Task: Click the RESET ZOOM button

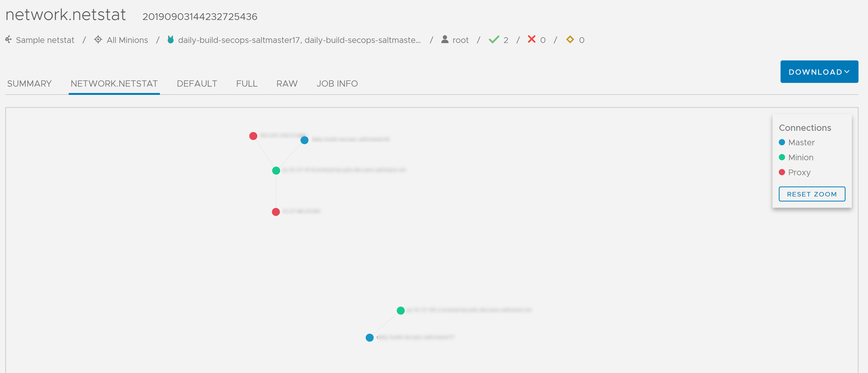Action: coord(812,194)
